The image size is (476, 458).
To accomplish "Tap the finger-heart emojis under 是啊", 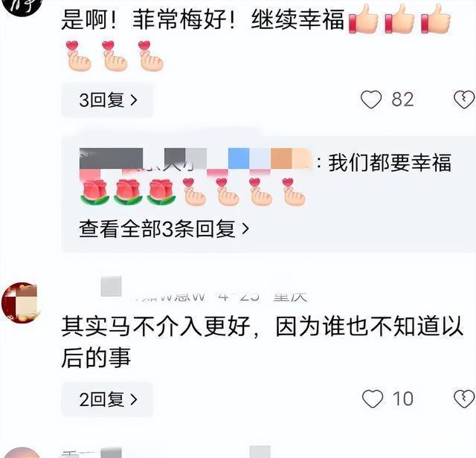I will coord(115,56).
